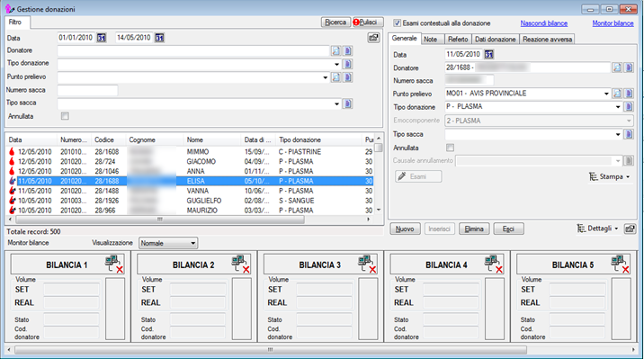Screen dimensions: 644x359
Task: Uncheck Esami contestuali alla donazione
Action: pos(397,23)
